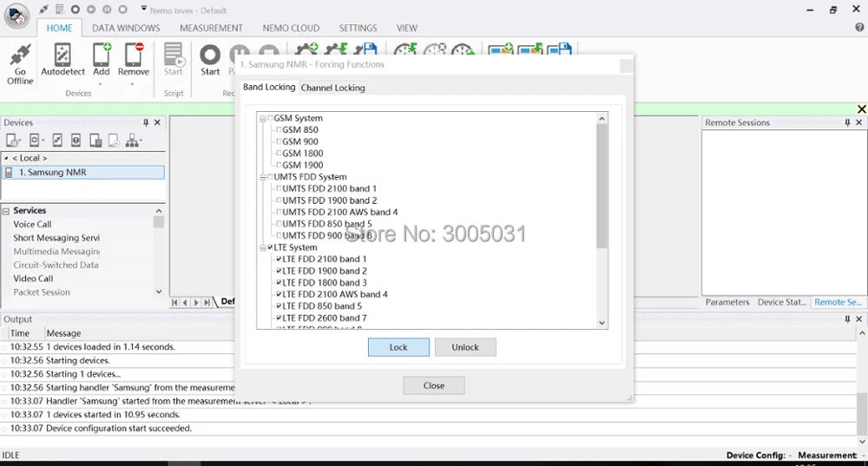
Task: Close the green notification bar
Action: 861,109
